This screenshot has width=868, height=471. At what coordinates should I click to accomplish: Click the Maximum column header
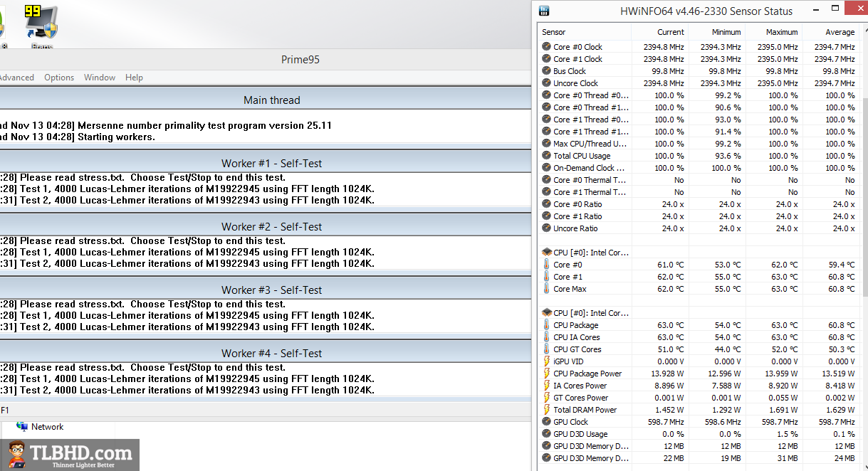pos(773,32)
